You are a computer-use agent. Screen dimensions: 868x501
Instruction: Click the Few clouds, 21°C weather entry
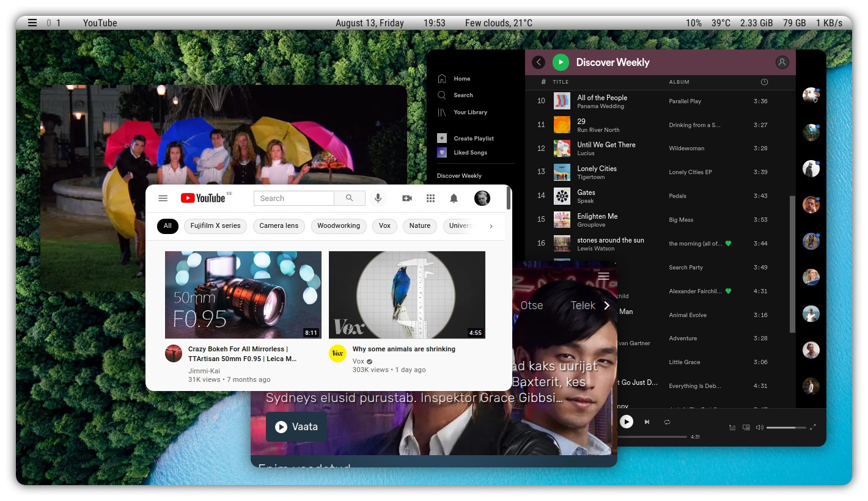click(x=499, y=23)
